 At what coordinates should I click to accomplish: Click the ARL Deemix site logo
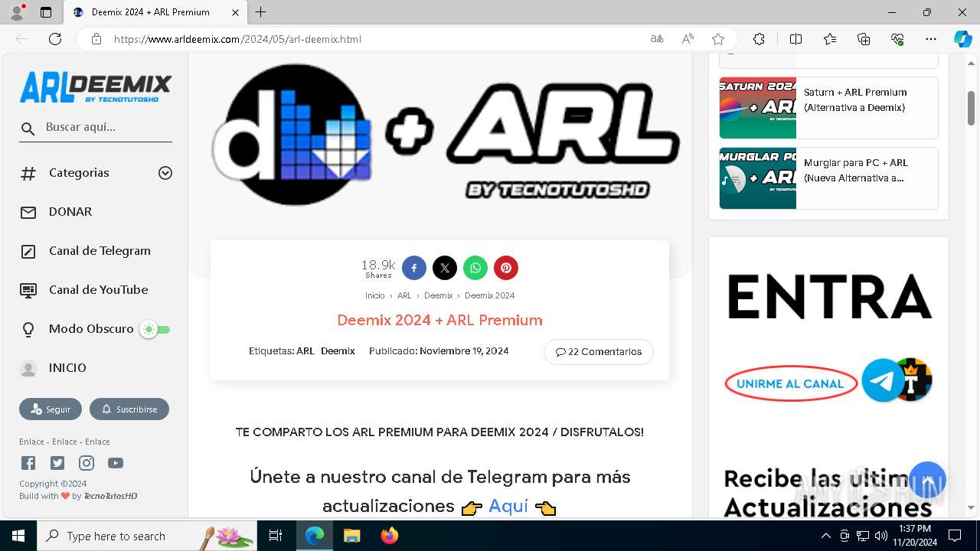tap(96, 87)
